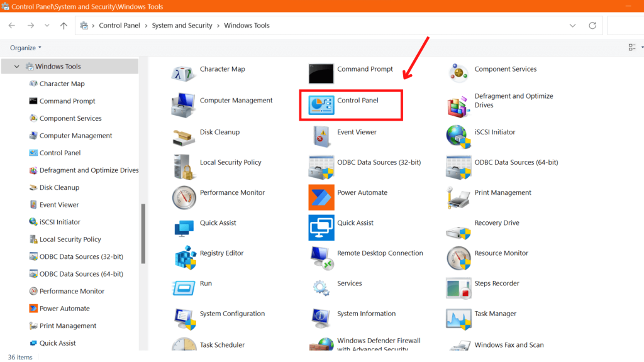Open the Power Automate icon in main pane
The height and width of the screenshot is (362, 644).
[x=321, y=197]
